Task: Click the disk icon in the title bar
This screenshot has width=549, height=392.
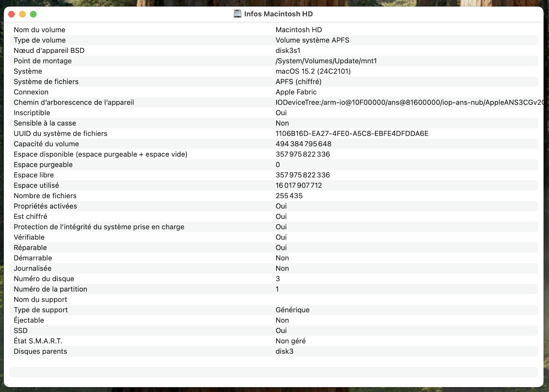Action: click(x=237, y=14)
